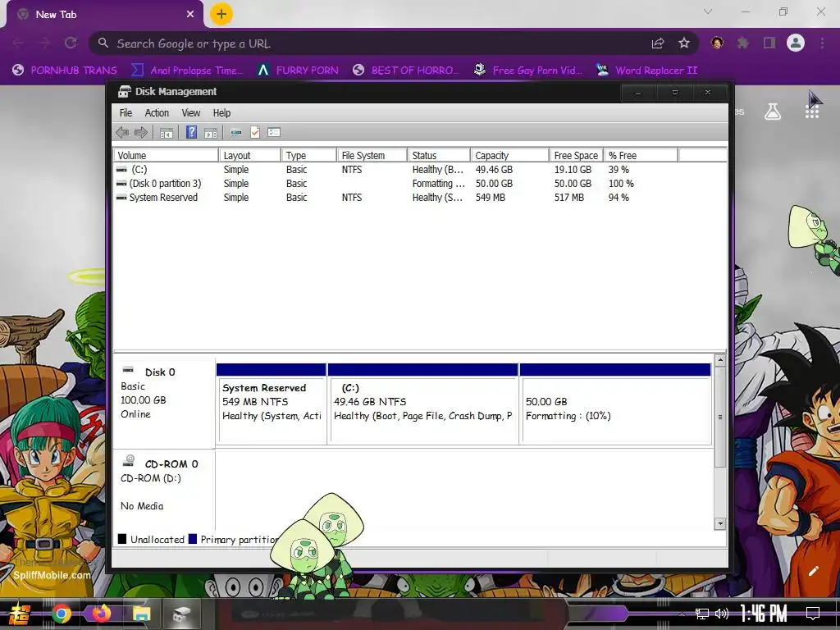The image size is (840, 630).
Task: Click the blue Primary partition legend swatch
Action: pos(193,539)
